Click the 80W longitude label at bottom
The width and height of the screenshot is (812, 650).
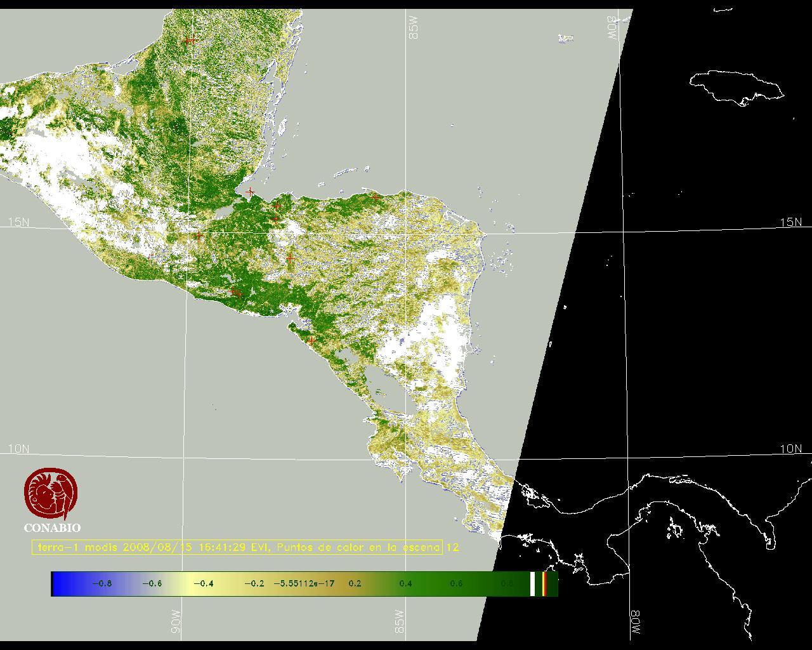point(635,623)
